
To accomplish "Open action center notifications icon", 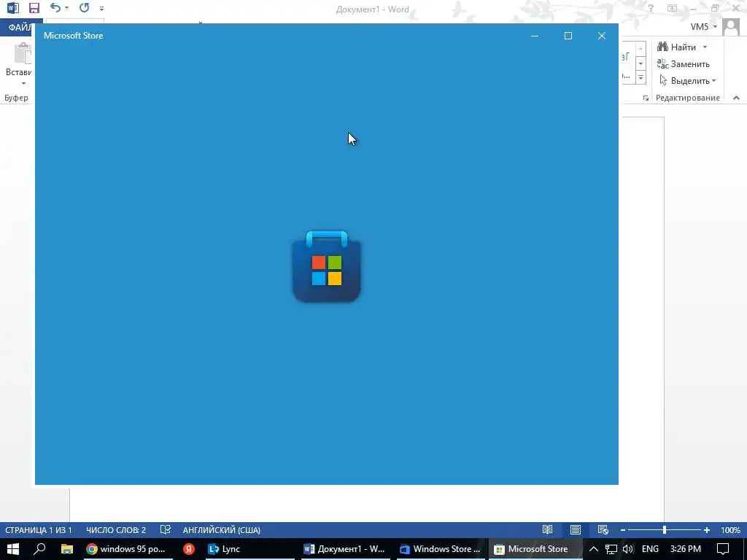I will coord(723,549).
